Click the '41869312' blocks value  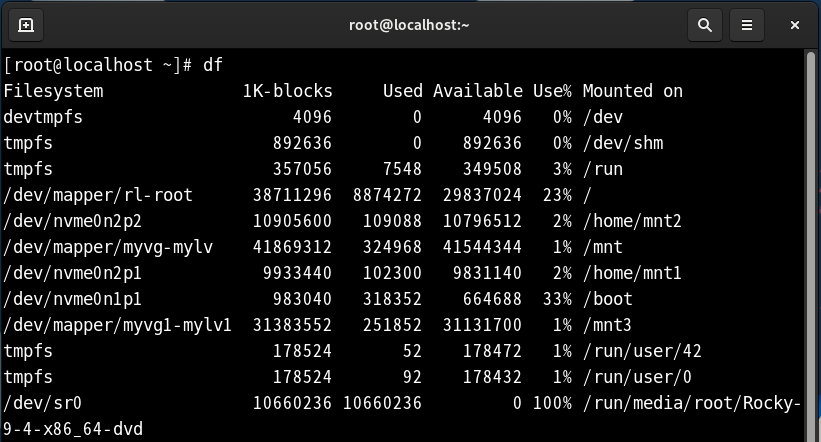[293, 247]
